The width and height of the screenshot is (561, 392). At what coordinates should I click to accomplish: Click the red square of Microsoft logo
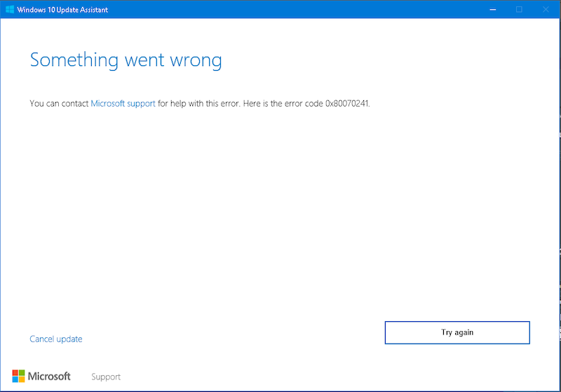coord(15,372)
